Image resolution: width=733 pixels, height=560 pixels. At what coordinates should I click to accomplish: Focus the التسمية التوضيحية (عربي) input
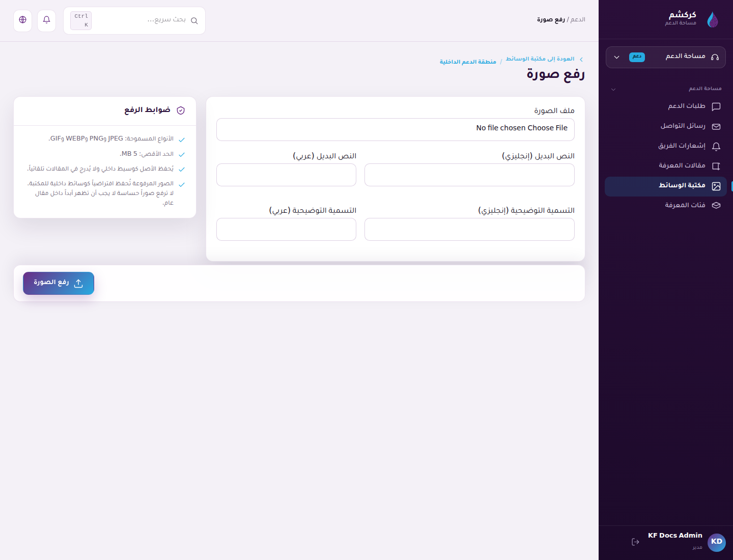286,229
